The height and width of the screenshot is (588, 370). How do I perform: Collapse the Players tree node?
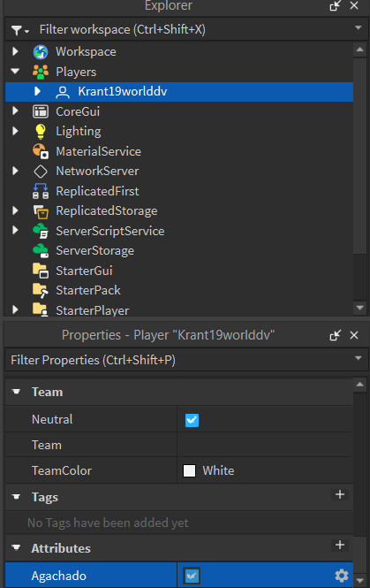tap(15, 71)
